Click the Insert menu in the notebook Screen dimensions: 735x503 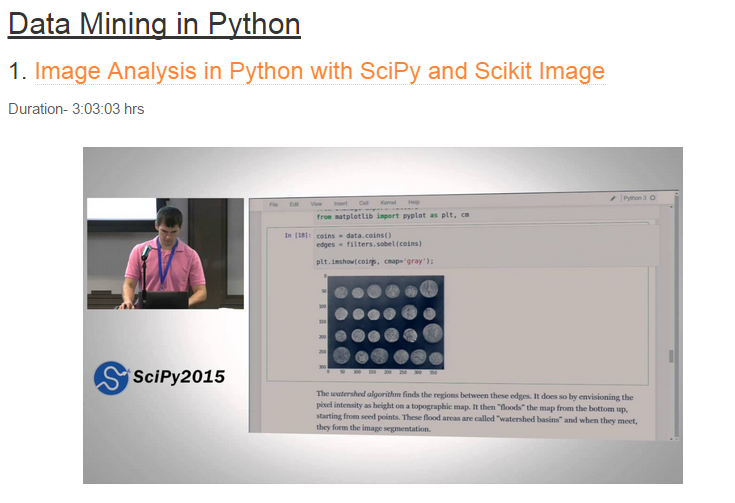[340, 203]
